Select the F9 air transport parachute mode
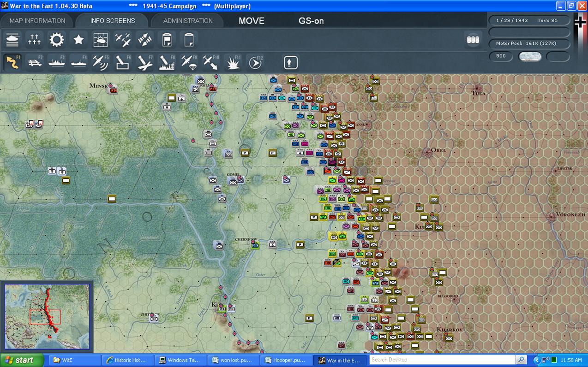The image size is (588, 367). point(189,62)
